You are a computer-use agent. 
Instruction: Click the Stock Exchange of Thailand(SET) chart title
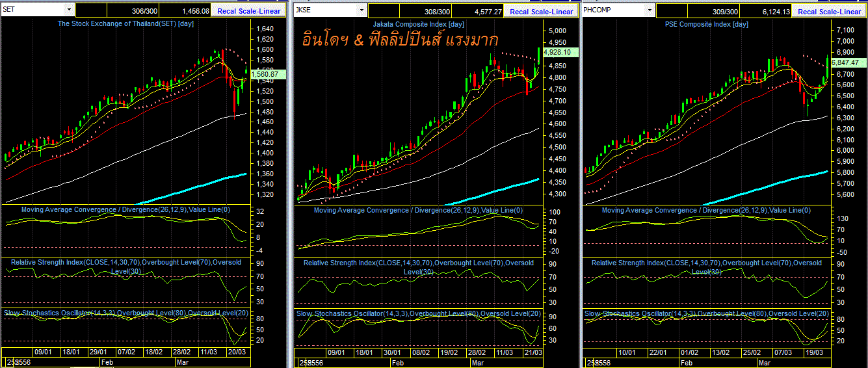click(125, 23)
